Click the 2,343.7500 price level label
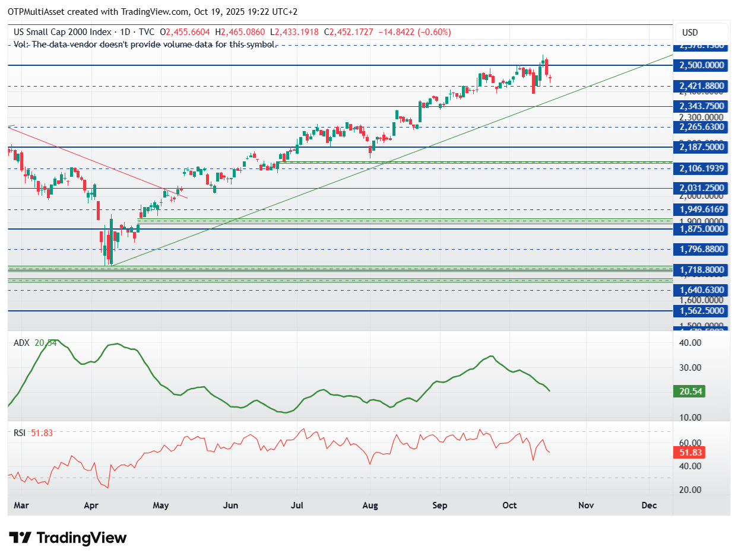 [701, 107]
